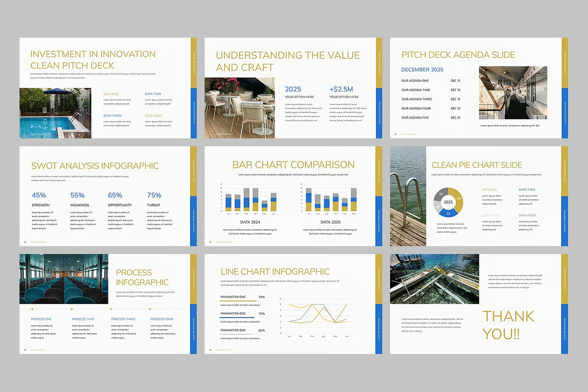Click the 'DEC 22' date
This screenshot has width=588, height=392.
pyautogui.click(x=456, y=109)
